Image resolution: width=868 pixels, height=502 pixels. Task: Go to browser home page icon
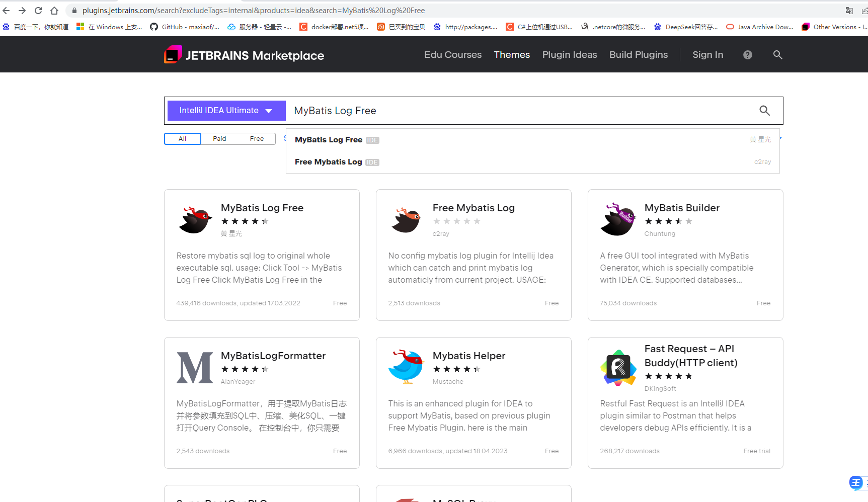[x=54, y=11]
